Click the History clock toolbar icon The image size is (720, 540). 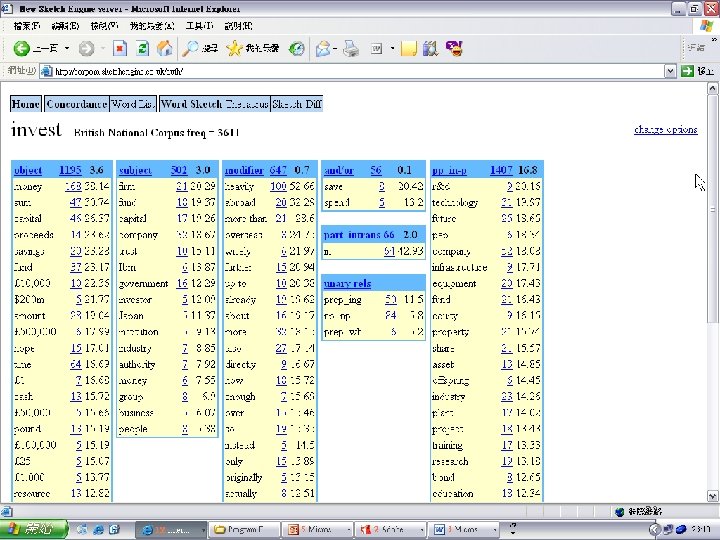coord(297,48)
